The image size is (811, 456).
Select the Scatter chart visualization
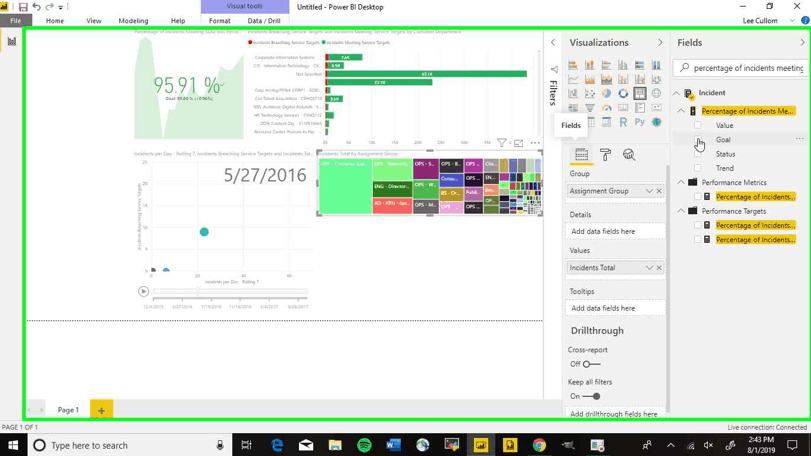[x=590, y=94]
